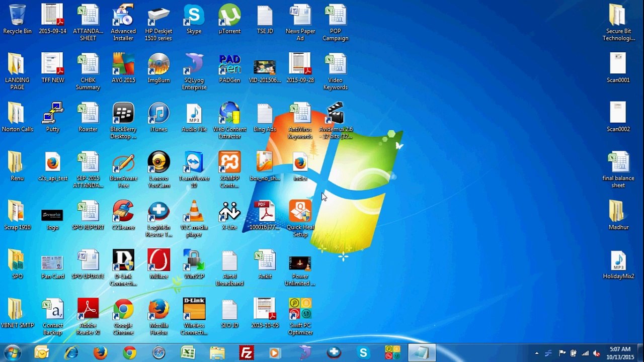Launch Internet Explorer from the taskbar
This screenshot has height=362, width=644.
tap(71, 353)
